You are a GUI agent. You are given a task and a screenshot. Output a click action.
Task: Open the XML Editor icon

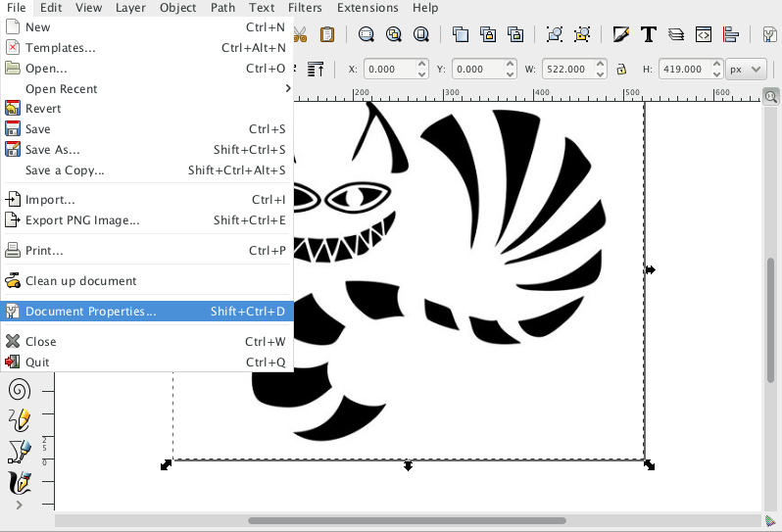(704, 34)
